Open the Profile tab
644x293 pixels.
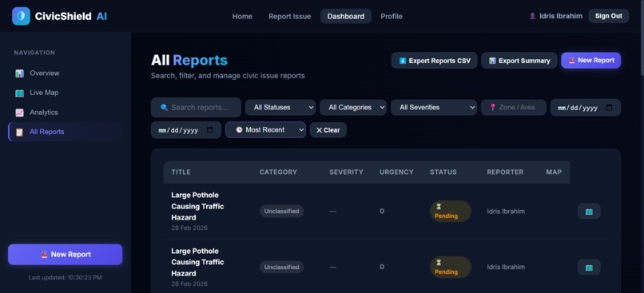pos(392,17)
